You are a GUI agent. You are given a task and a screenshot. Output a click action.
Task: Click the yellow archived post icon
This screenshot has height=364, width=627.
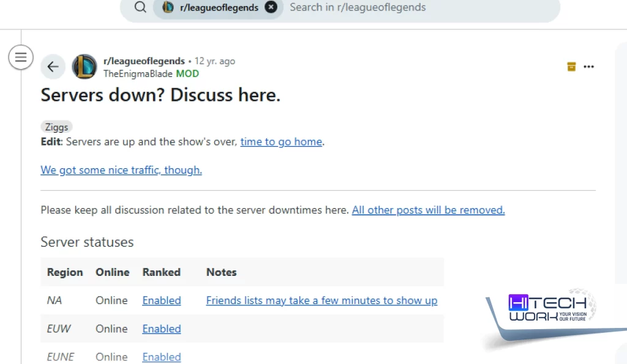(x=571, y=67)
